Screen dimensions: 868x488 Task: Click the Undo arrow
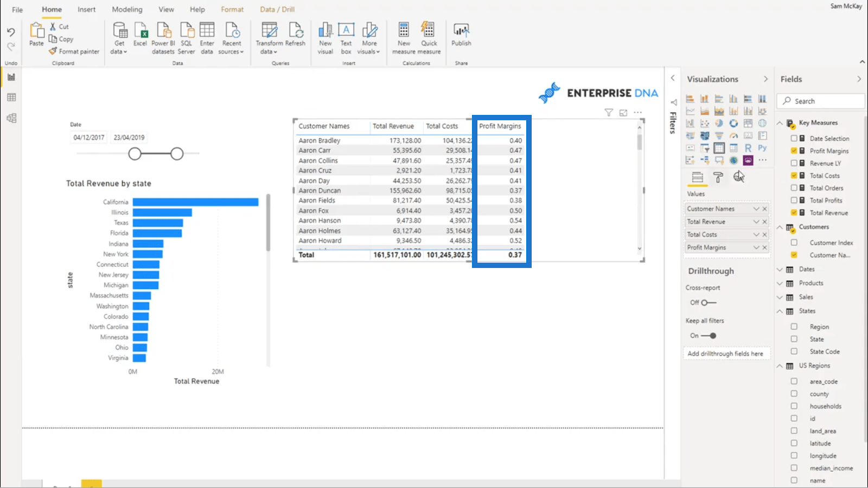(11, 33)
